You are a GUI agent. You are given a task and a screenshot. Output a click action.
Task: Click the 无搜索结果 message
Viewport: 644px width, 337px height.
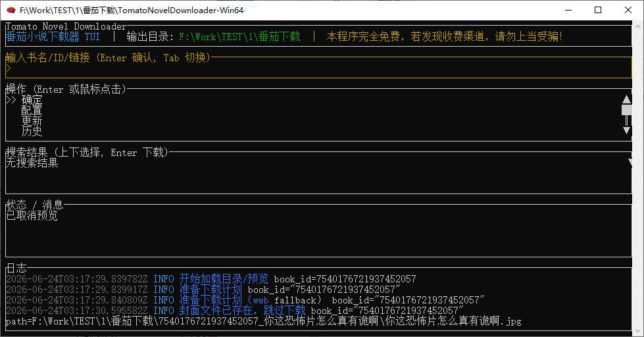coord(32,163)
